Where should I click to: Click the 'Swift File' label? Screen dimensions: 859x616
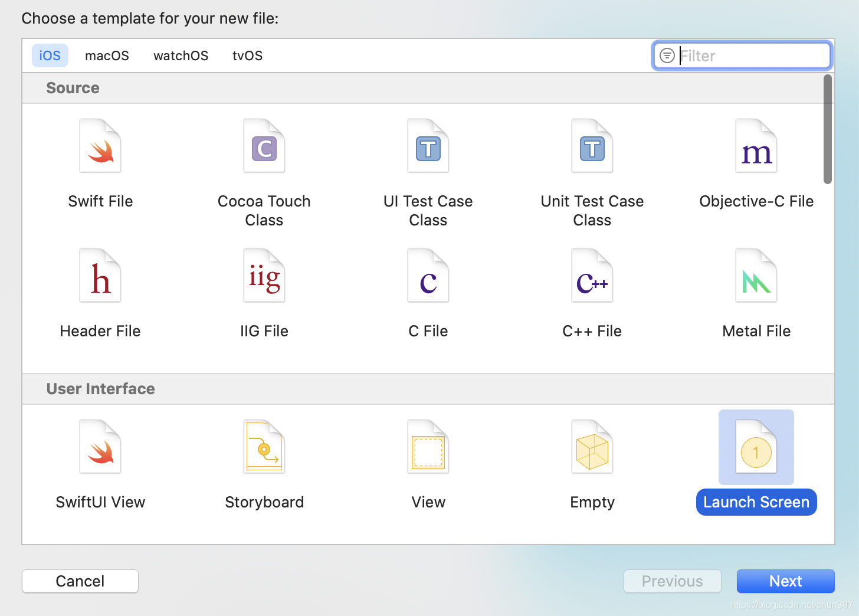(x=100, y=201)
